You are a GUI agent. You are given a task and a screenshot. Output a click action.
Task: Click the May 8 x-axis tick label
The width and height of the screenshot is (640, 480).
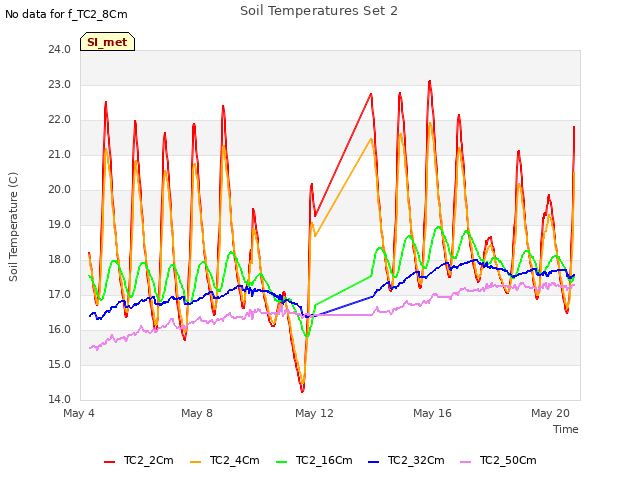point(197,413)
